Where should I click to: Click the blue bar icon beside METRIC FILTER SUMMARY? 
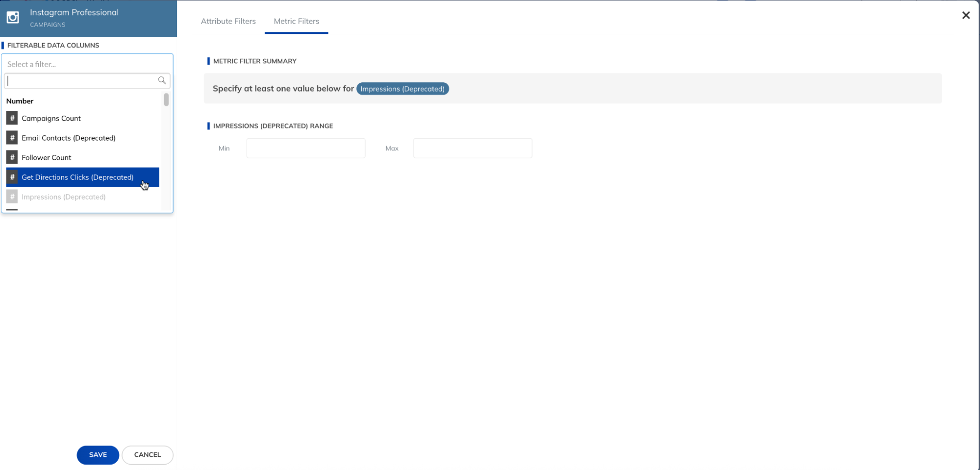pyautogui.click(x=207, y=61)
